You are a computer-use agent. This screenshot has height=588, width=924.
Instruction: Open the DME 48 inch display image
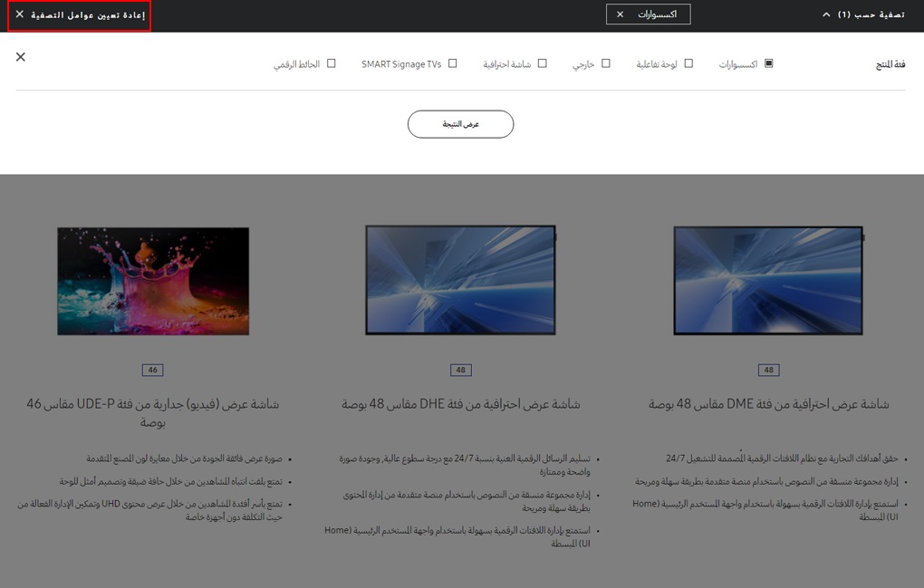(768, 281)
